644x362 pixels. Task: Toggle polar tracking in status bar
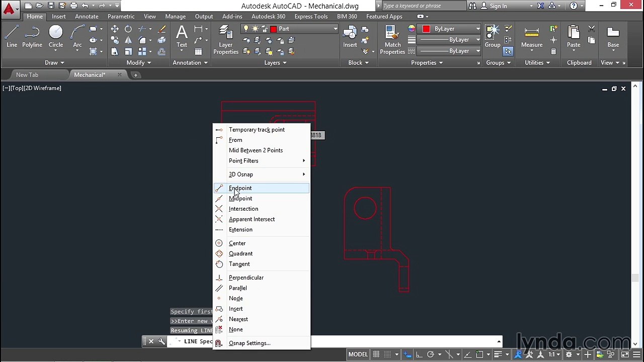(x=430, y=354)
